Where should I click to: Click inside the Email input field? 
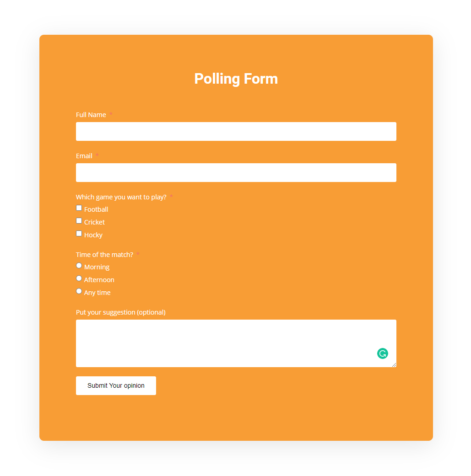point(236,173)
